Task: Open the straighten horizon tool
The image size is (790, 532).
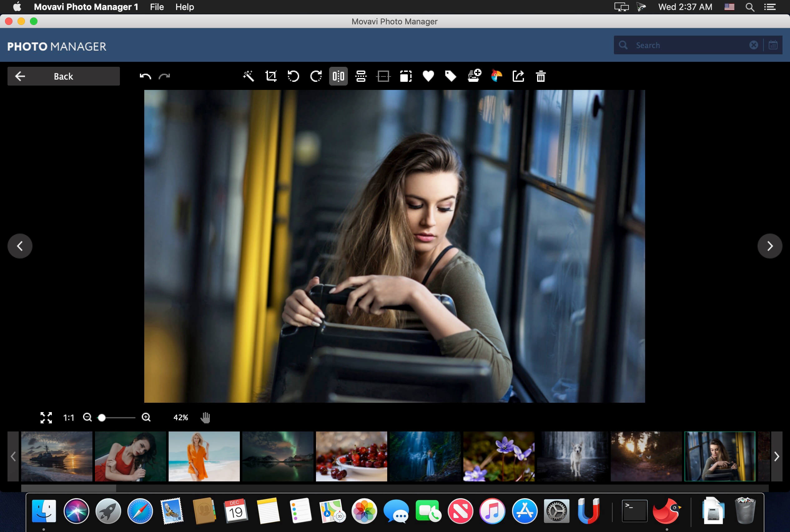Action: coord(383,76)
